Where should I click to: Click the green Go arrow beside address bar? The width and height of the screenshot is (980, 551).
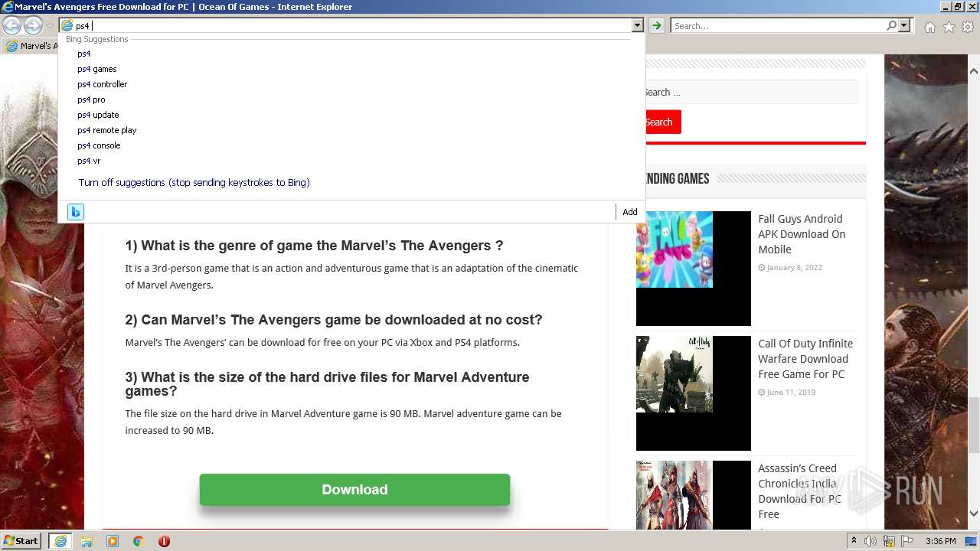click(656, 25)
